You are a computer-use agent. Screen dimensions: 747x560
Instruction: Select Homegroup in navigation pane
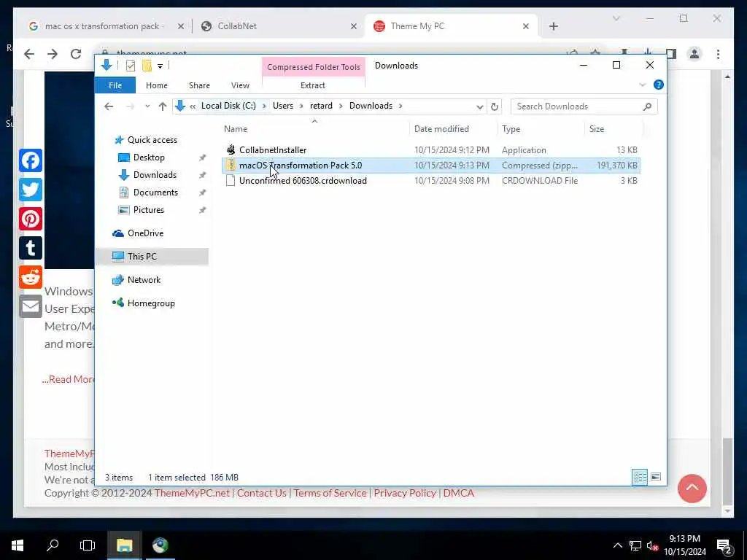pyautogui.click(x=151, y=303)
